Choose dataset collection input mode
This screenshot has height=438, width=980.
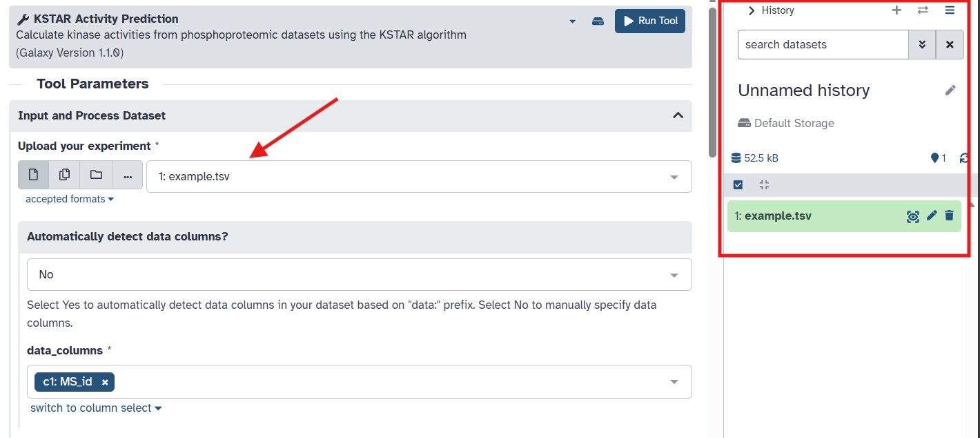pyautogui.click(x=96, y=175)
